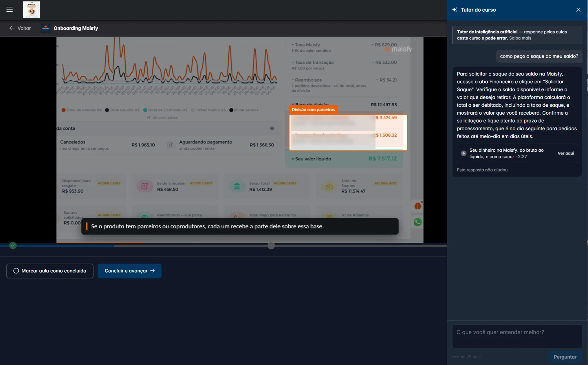Open the Onboarding Maisfy course icon
Viewport: 588px width, 365px height.
(x=46, y=28)
